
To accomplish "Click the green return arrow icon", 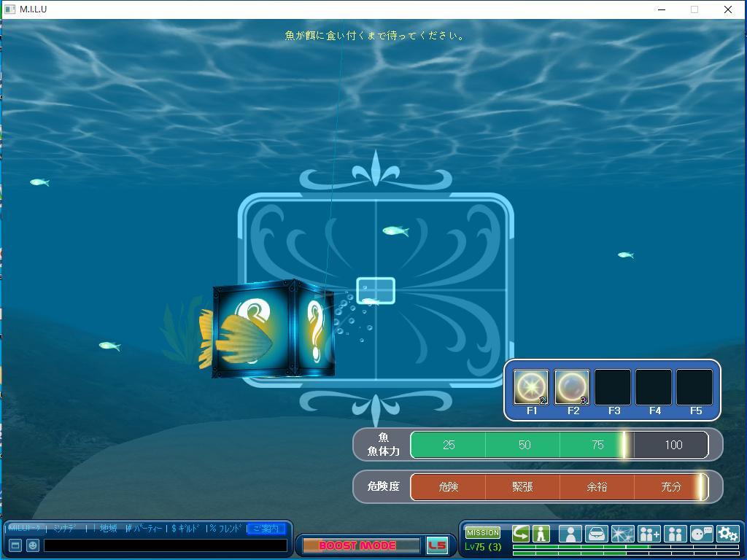I will [521, 534].
